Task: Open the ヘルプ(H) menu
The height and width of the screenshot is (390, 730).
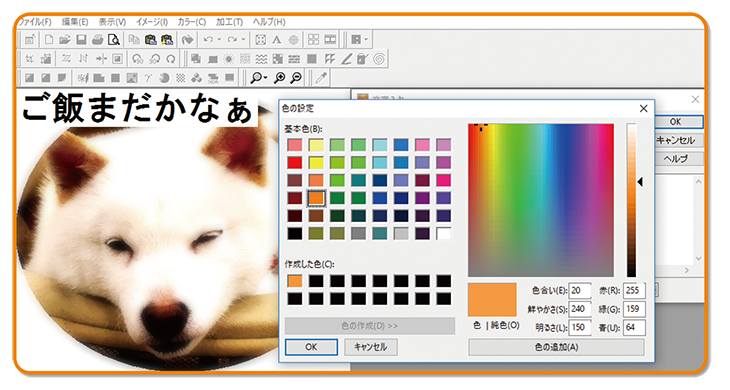Action: (x=269, y=22)
